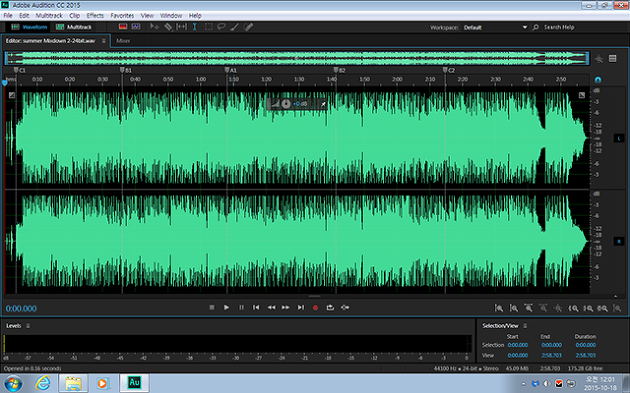
Task: Switch to Waveform editor view
Action: [x=29, y=27]
